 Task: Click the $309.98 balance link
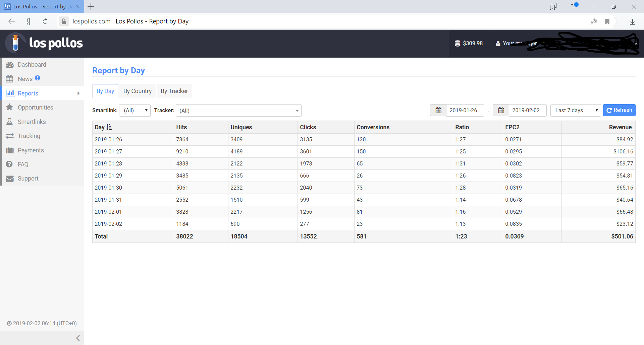point(469,43)
